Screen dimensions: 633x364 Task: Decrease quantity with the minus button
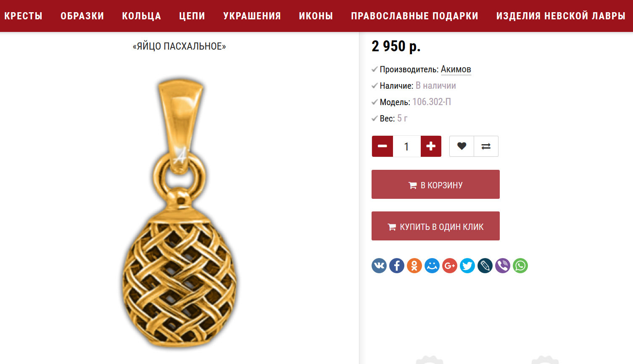[x=382, y=146]
